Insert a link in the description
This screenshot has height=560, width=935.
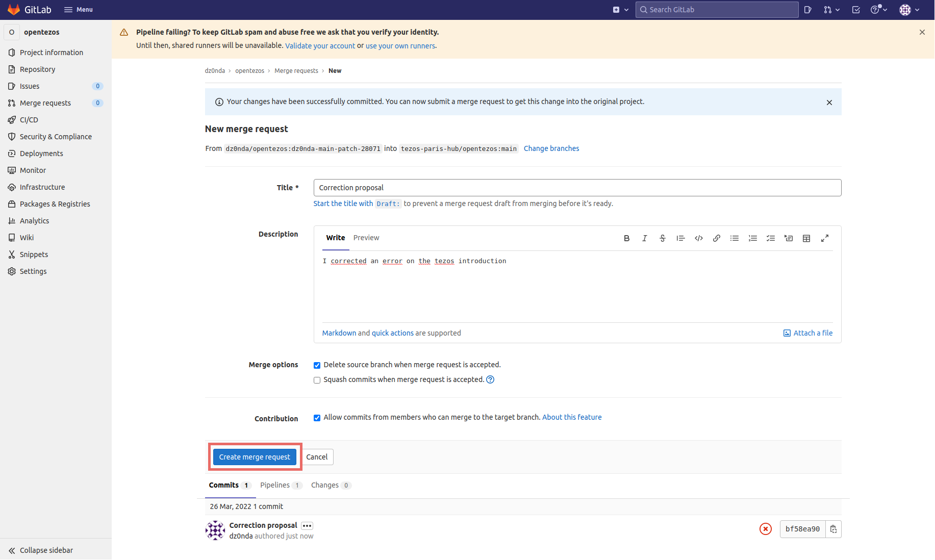pyautogui.click(x=717, y=238)
